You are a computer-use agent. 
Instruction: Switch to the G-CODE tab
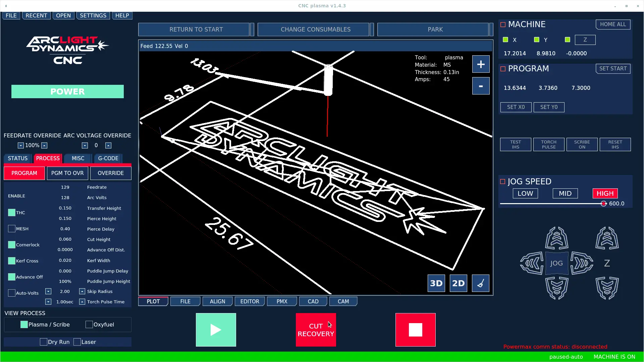click(108, 158)
